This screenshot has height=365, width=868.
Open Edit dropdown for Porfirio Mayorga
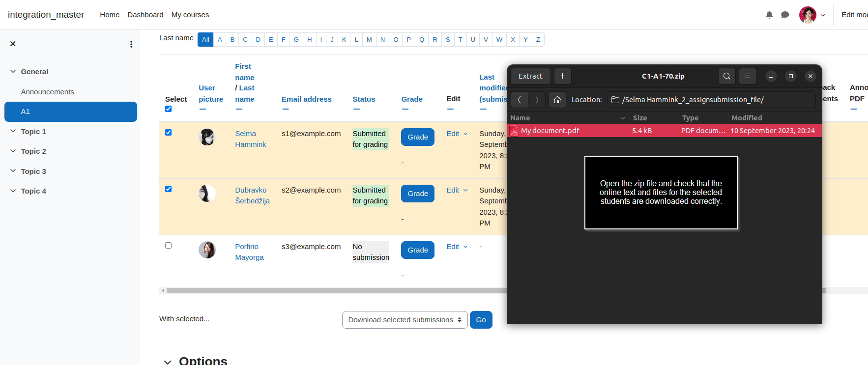(457, 247)
